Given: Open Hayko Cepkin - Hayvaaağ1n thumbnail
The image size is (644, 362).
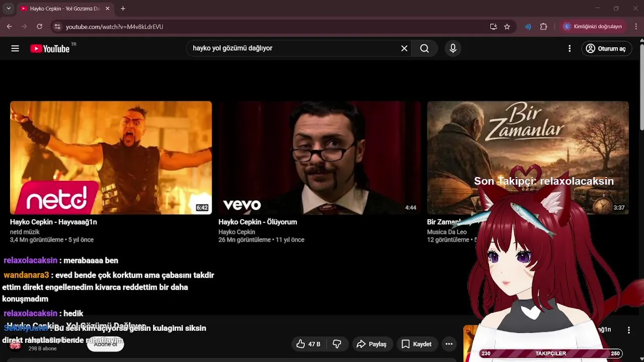Looking at the screenshot, I should pos(111,158).
